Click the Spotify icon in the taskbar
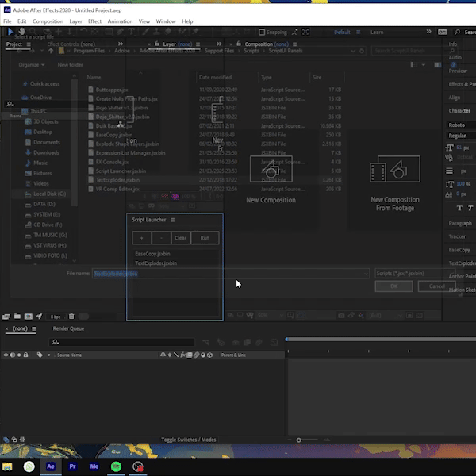The height and width of the screenshot is (476, 476). pos(117,466)
